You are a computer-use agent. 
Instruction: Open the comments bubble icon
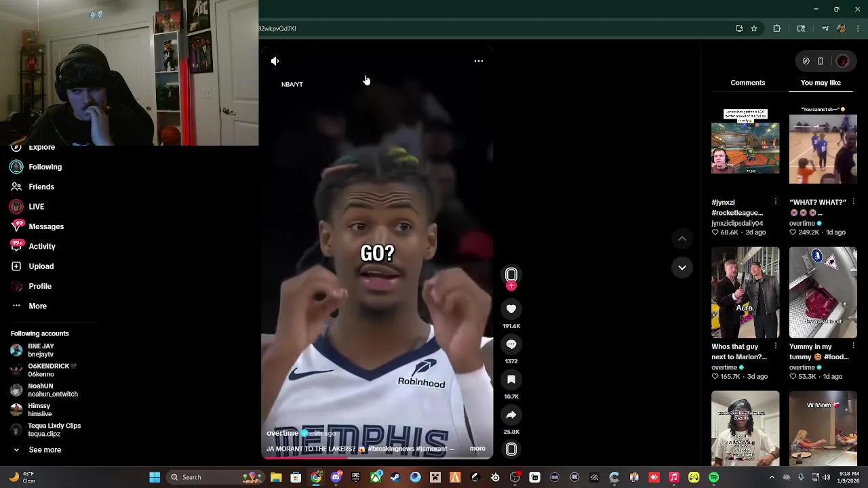(x=511, y=344)
